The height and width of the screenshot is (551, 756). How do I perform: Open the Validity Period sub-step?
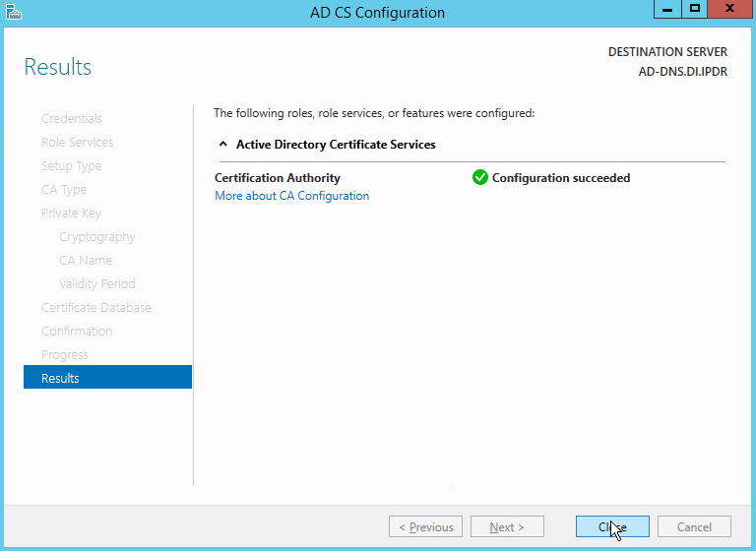(x=97, y=284)
